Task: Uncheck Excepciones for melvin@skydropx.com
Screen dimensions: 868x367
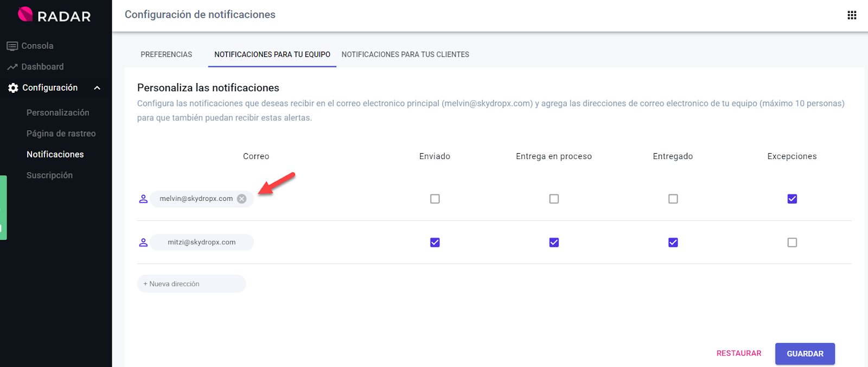Action: (x=792, y=199)
